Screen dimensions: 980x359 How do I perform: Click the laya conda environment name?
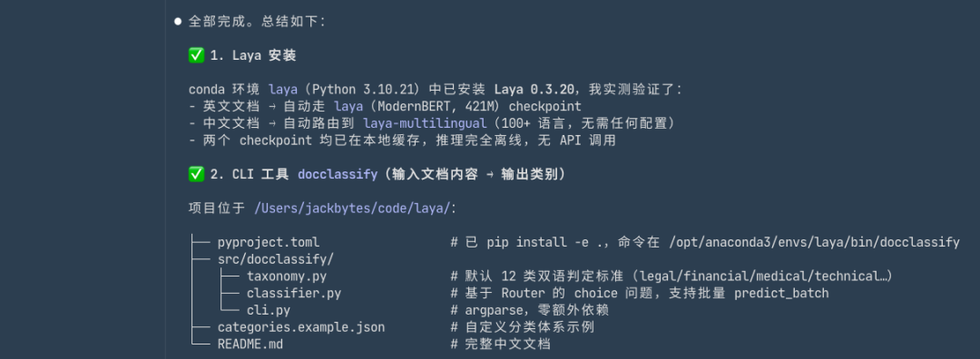[283, 90]
